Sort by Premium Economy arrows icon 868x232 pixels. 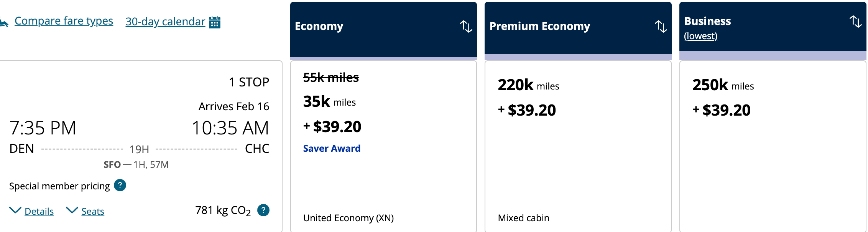click(661, 27)
